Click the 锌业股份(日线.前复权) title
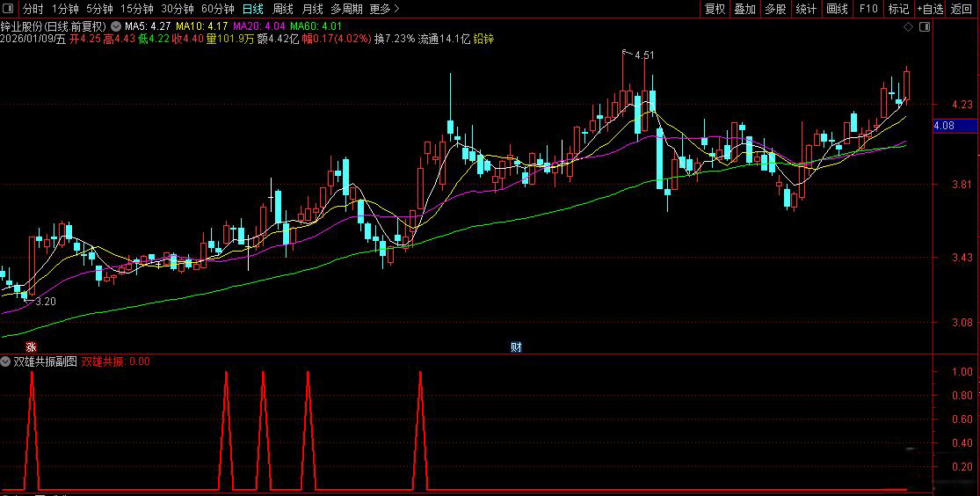This screenshot has height=496, width=980. coord(54,27)
